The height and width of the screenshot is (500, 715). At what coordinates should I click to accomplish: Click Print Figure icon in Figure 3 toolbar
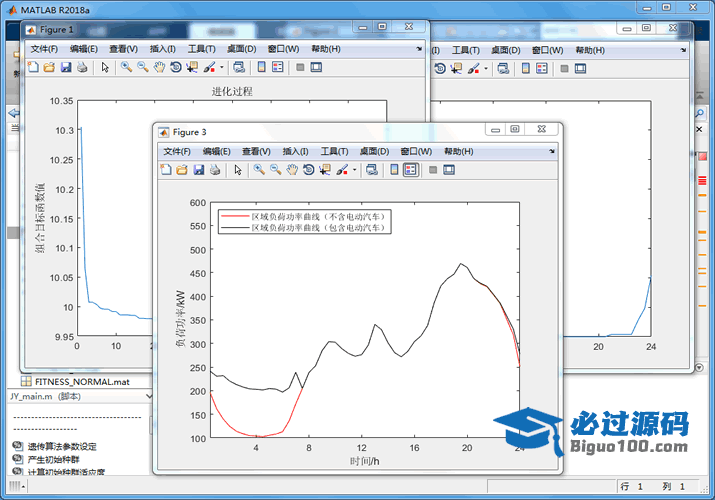pos(215,170)
